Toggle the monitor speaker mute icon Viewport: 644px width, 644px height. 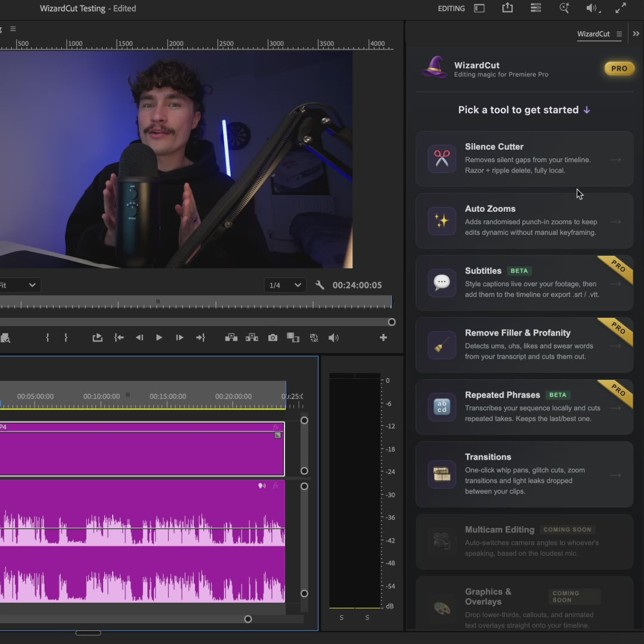333,338
